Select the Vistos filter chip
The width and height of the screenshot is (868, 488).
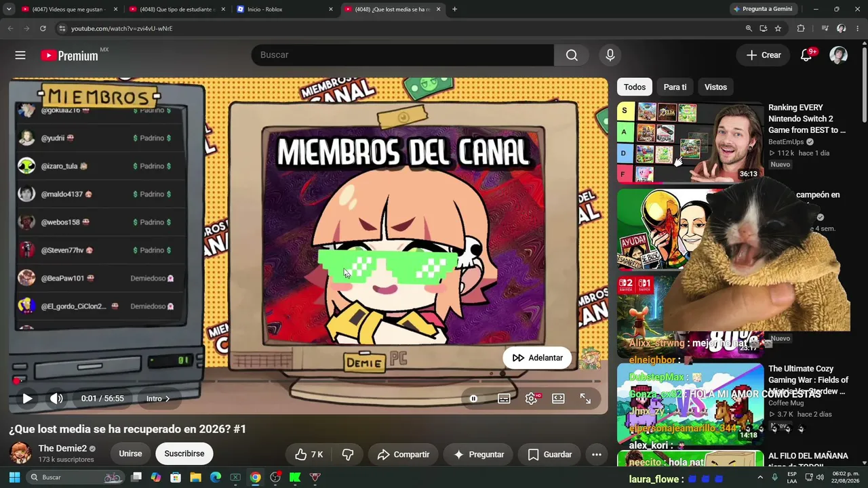(x=715, y=87)
